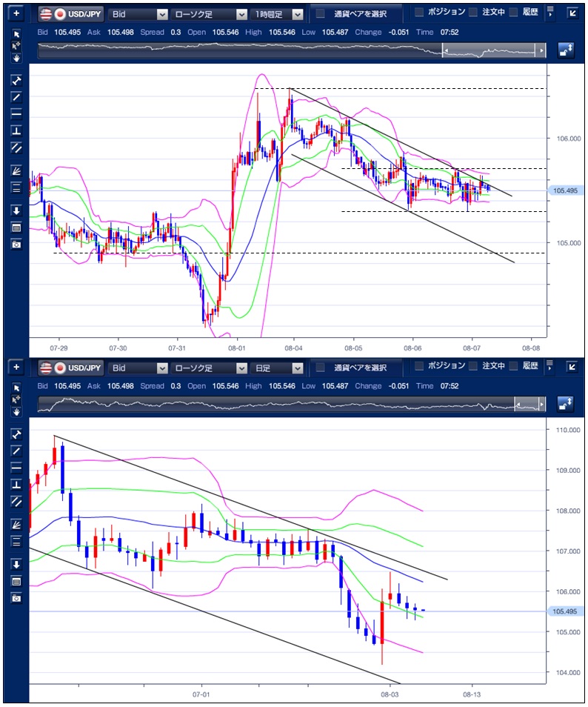The height and width of the screenshot is (707, 588).
Task: Open the ローソク足 chart type dropdown in bottom chart
Action: click(208, 368)
